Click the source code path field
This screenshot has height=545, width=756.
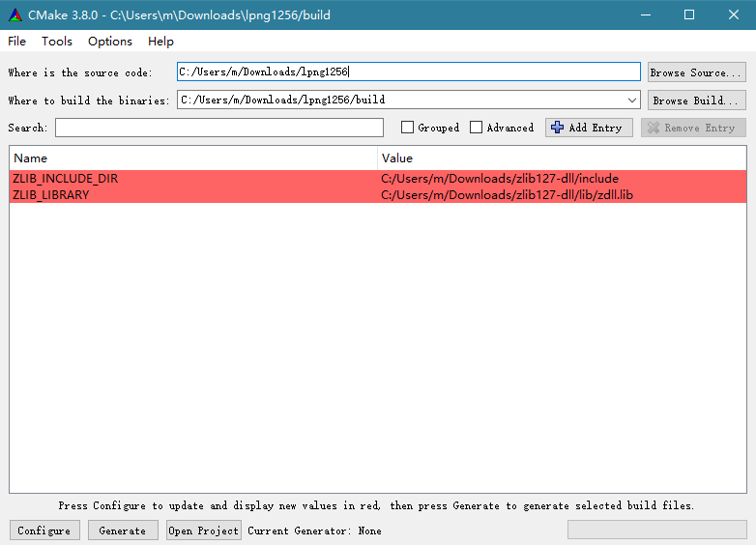(408, 72)
